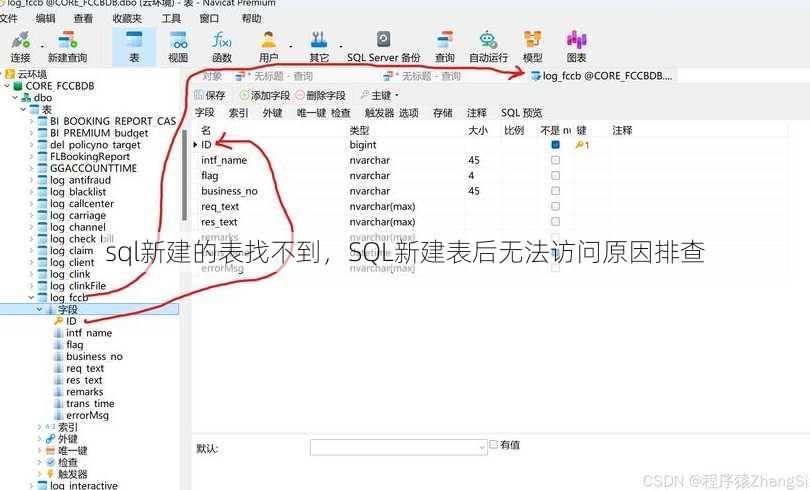Switch to the 注释 comment tab

tap(476, 113)
